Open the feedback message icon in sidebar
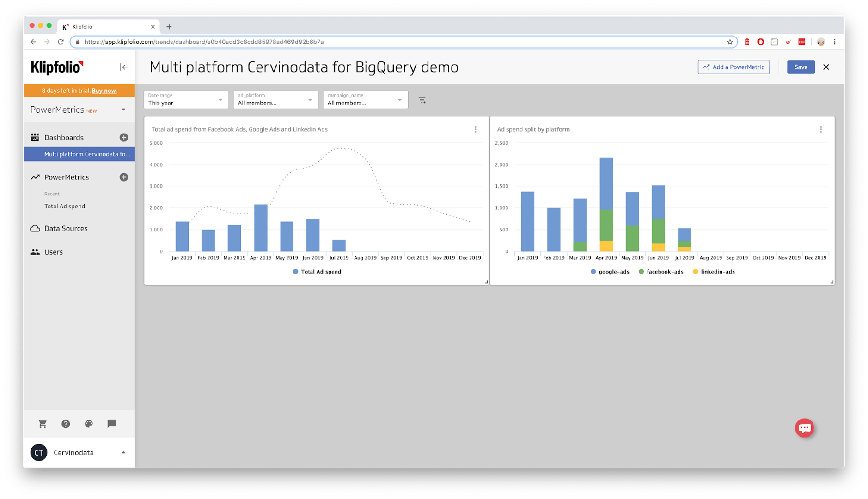This screenshot has height=499, width=868. [x=112, y=424]
